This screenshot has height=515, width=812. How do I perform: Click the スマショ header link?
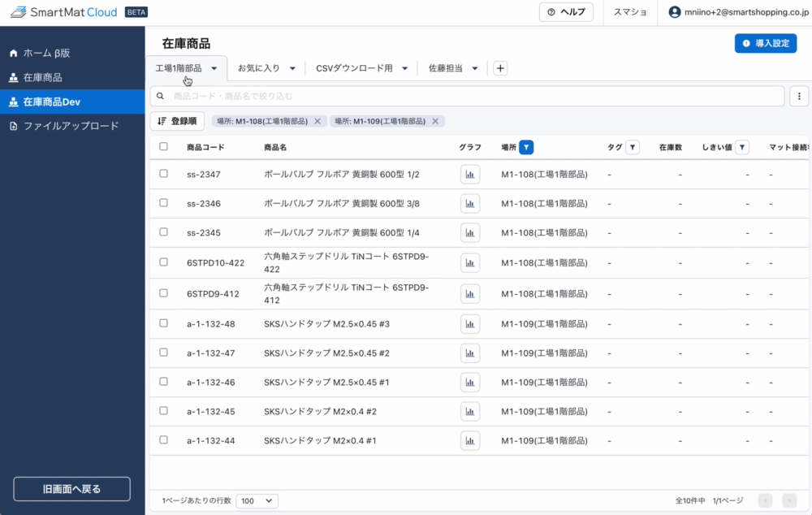630,12
